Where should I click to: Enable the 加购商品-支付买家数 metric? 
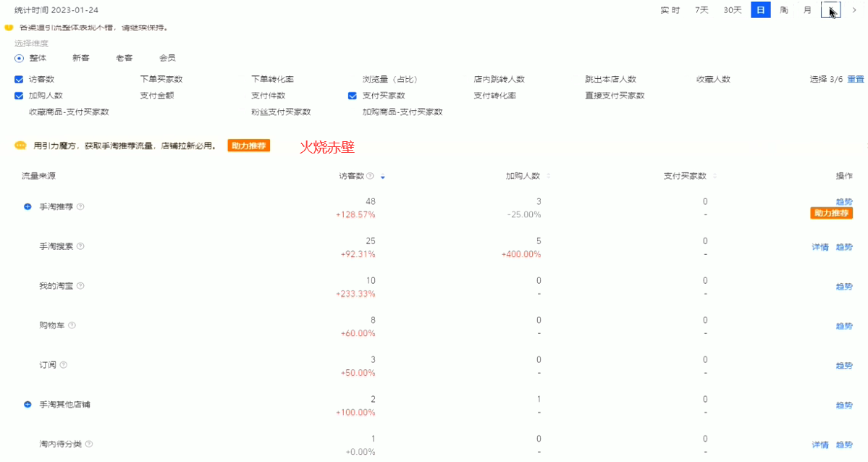pos(403,112)
